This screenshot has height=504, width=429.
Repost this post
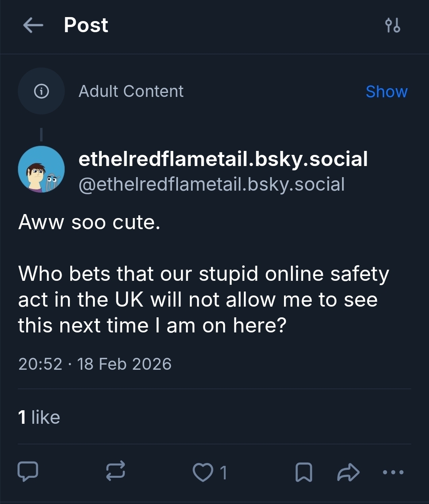116,471
